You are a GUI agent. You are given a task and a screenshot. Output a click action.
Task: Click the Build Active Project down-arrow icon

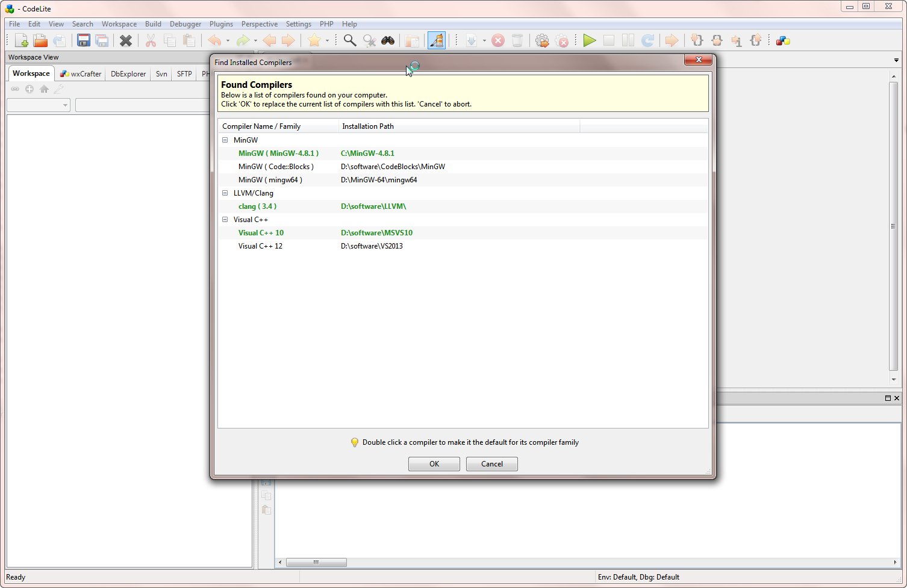472,40
